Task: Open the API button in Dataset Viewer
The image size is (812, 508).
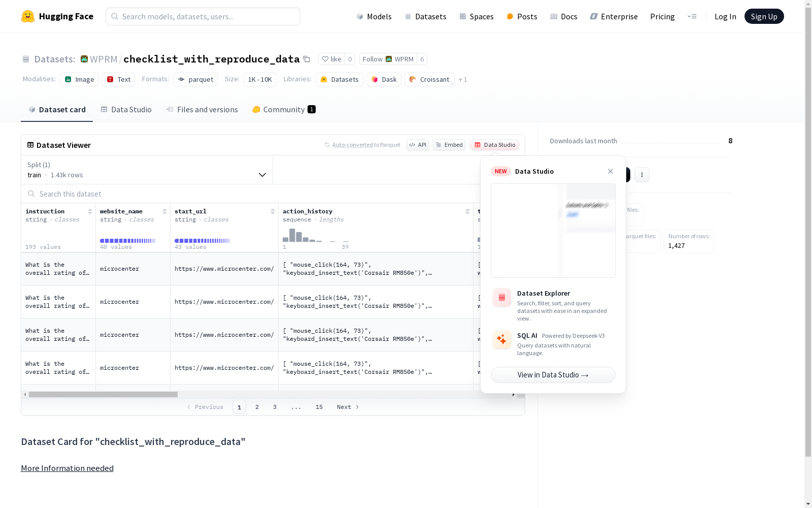Action: pyautogui.click(x=418, y=145)
